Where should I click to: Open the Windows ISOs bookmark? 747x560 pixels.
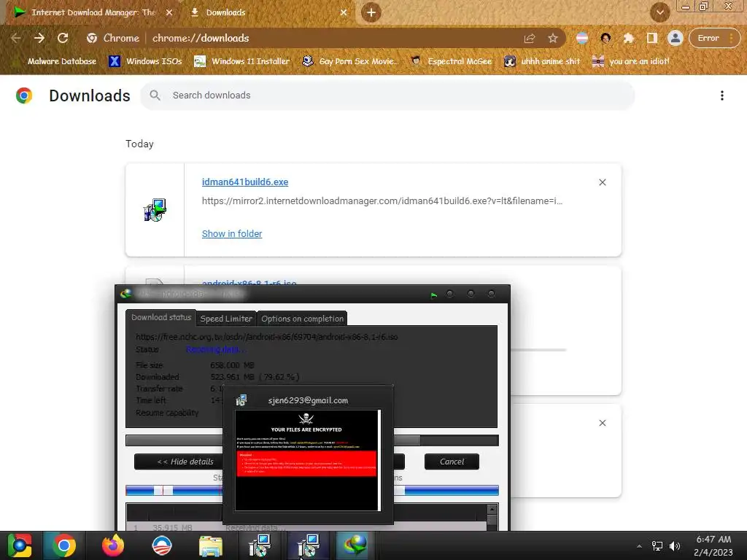145,61
